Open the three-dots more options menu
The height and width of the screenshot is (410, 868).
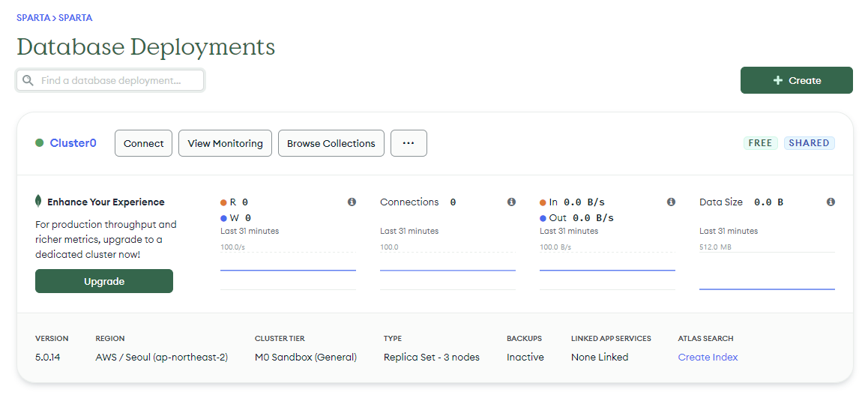(x=409, y=143)
